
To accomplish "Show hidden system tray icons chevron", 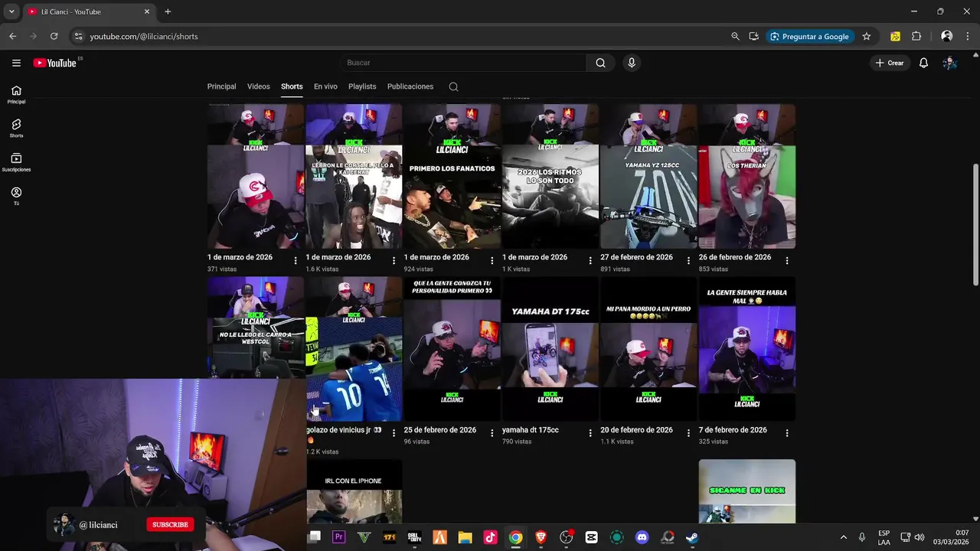I will pos(844,537).
